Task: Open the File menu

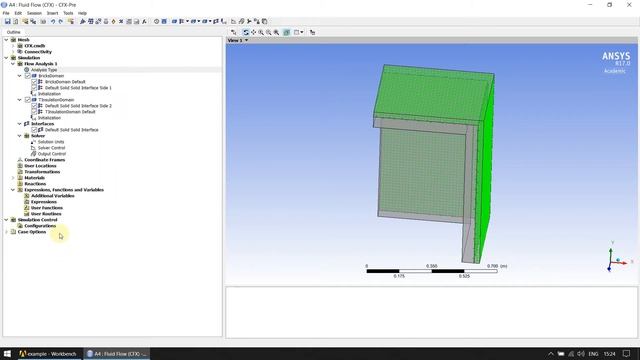Action: click(6, 13)
